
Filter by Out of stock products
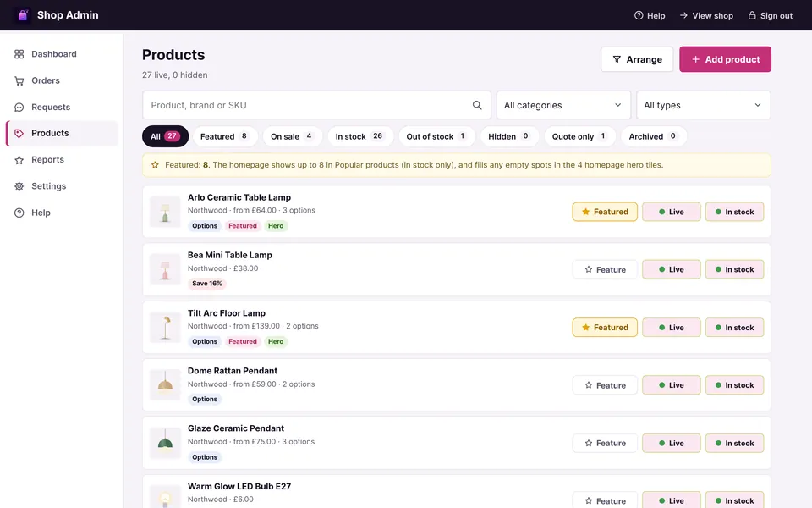[436, 136]
